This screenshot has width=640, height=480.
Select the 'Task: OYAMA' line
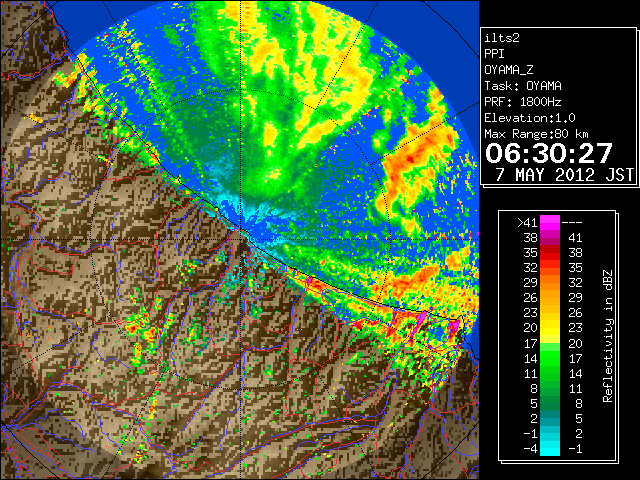[x=523, y=86]
